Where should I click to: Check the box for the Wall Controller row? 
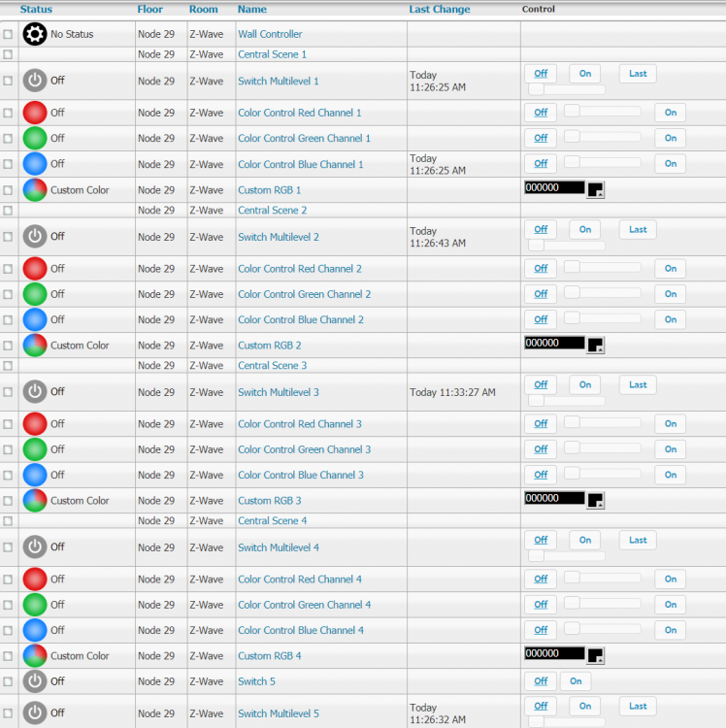8,34
